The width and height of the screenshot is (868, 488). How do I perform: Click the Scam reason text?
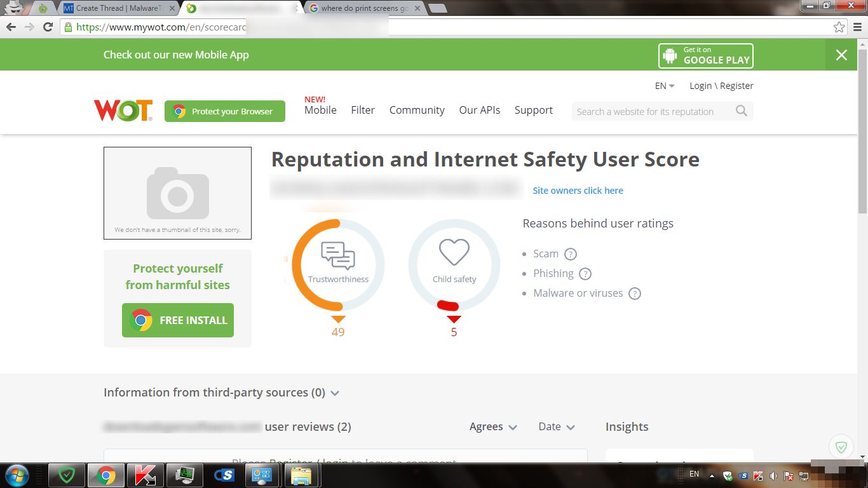coord(546,254)
